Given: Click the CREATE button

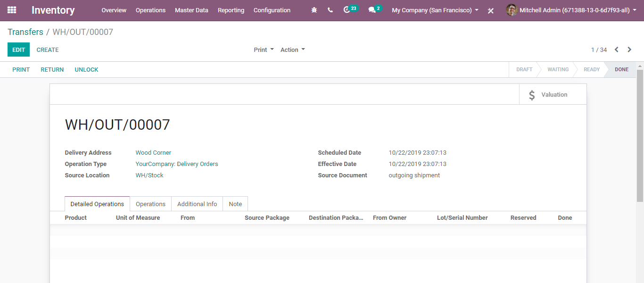Looking at the screenshot, I should pyautogui.click(x=48, y=50).
